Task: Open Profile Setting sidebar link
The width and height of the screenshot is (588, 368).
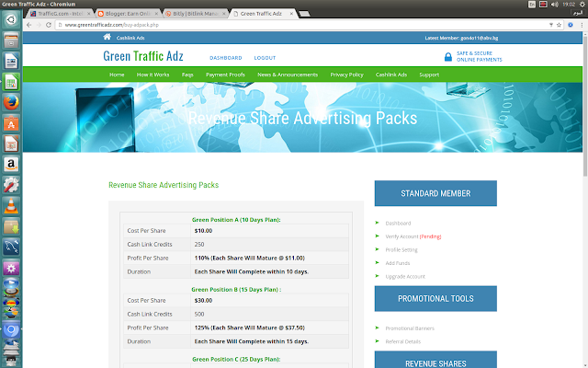Action: click(x=401, y=249)
